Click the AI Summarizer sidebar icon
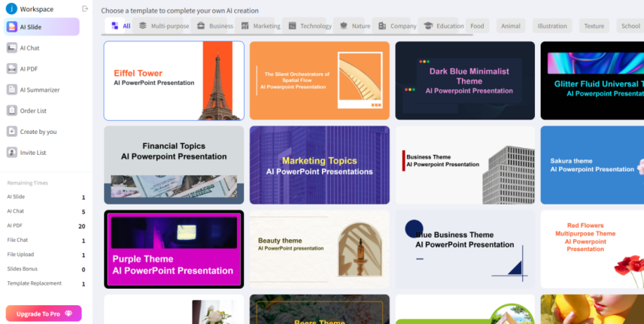The height and width of the screenshot is (324, 644). (x=12, y=89)
